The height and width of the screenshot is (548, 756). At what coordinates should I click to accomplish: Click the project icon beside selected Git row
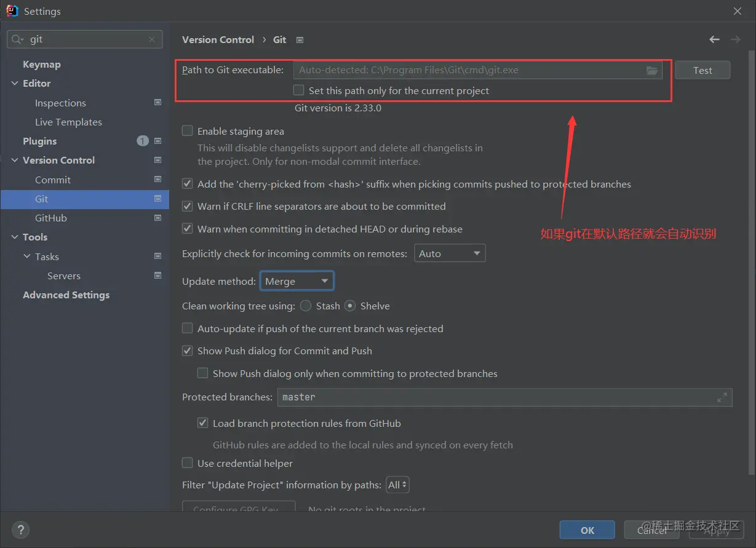coord(157,199)
